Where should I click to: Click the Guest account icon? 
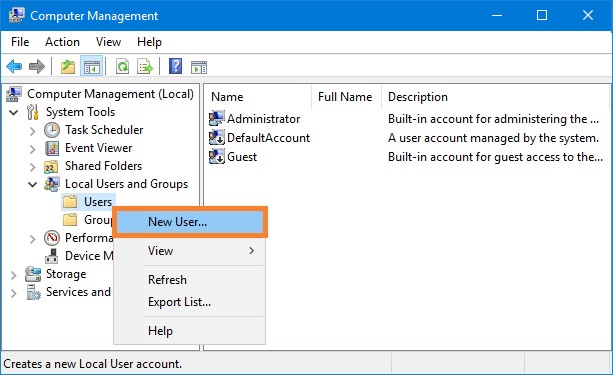click(x=217, y=157)
